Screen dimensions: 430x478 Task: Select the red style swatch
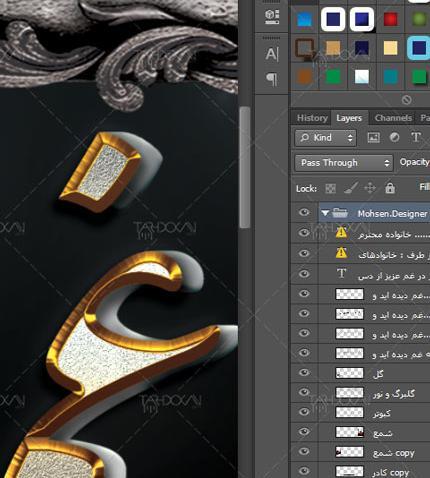[390, 19]
